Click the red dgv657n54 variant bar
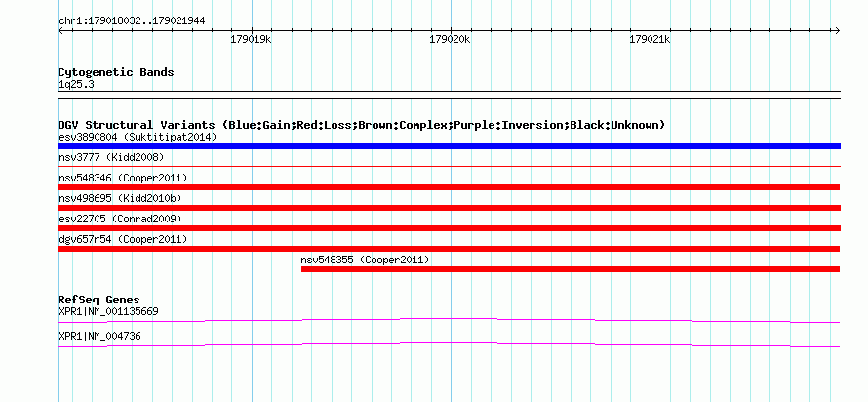 [x=449, y=249]
